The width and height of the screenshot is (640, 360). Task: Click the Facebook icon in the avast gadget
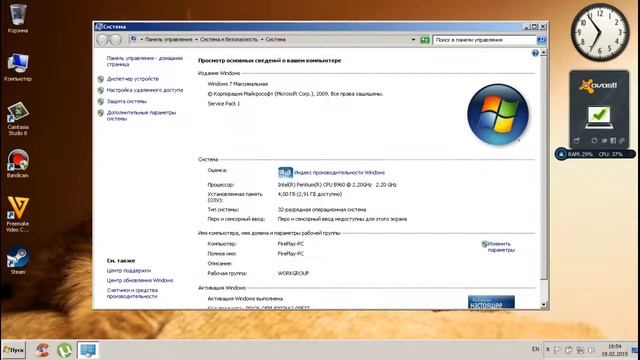point(613,140)
